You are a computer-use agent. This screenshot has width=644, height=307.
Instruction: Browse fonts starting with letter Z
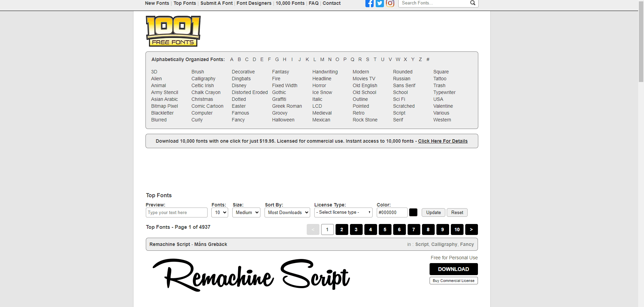point(420,59)
